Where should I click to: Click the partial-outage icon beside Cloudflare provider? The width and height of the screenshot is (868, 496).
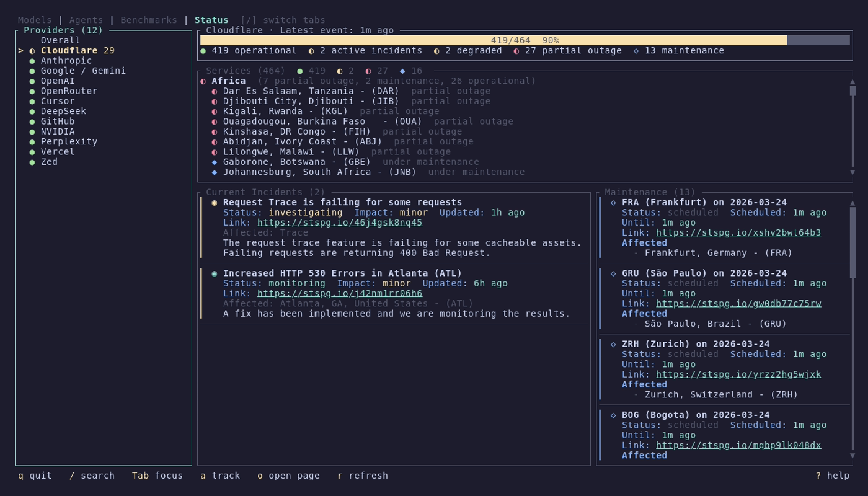(33, 50)
